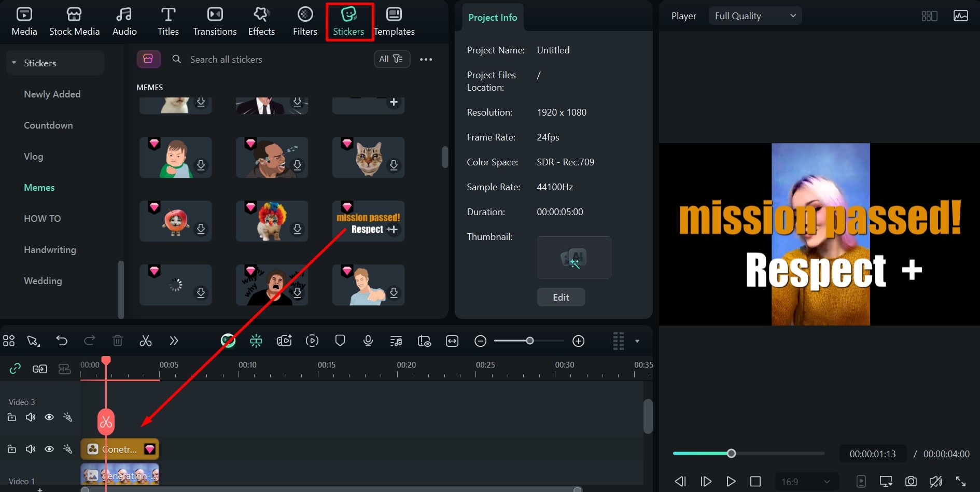Add a marker with the shield icon

tap(340, 341)
